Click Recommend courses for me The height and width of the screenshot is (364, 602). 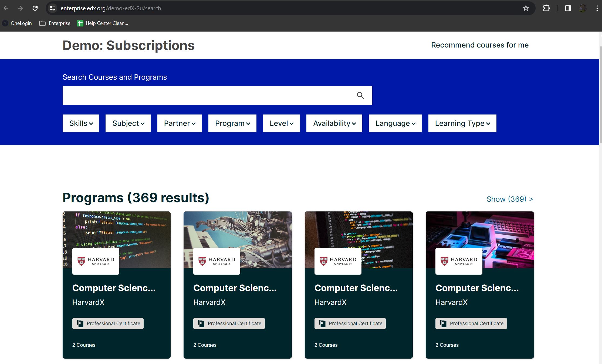pos(480,45)
